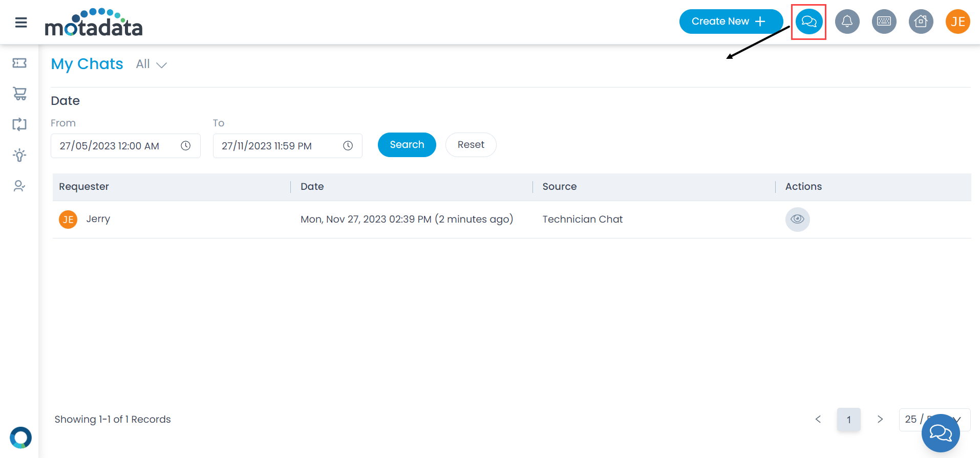
Task: Open the notifications bell
Action: pyautogui.click(x=847, y=22)
